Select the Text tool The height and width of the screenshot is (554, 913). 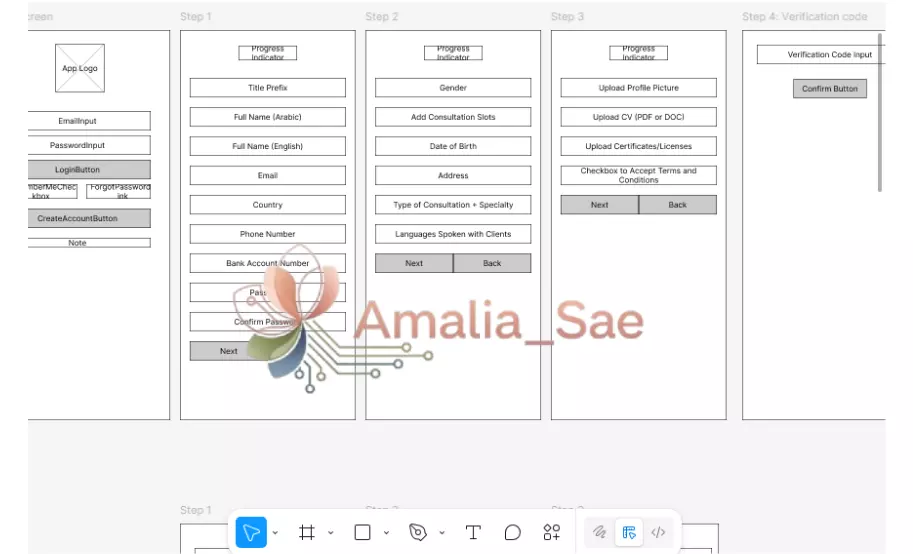473,532
